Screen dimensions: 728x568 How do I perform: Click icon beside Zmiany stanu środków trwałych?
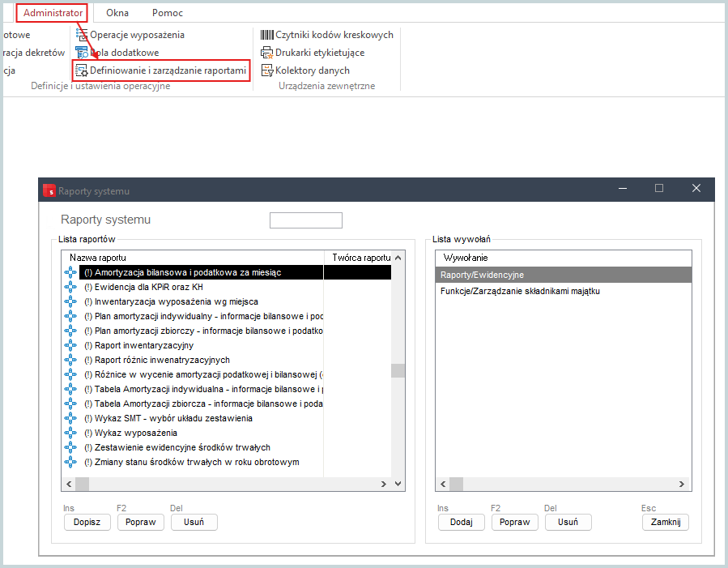[70, 462]
